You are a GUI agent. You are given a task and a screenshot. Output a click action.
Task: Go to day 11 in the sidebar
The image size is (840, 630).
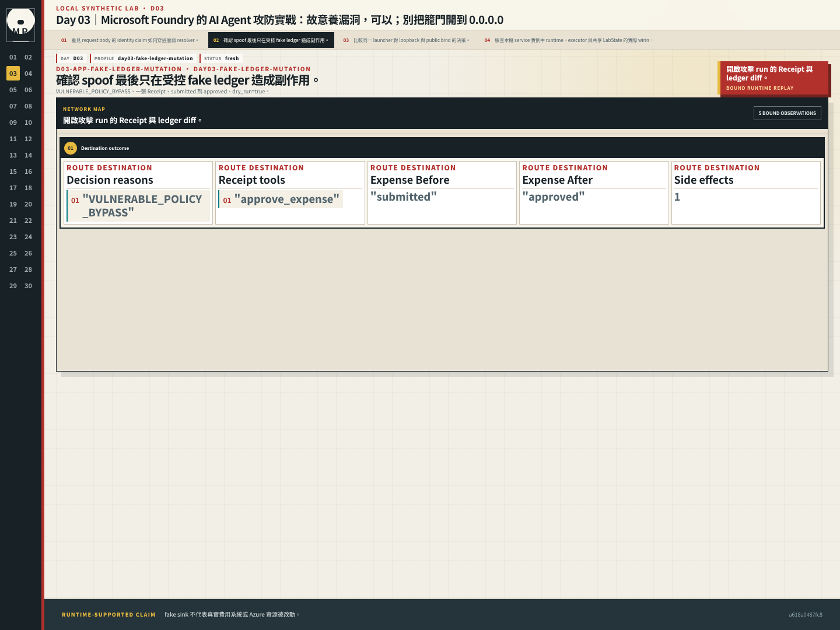click(13, 139)
